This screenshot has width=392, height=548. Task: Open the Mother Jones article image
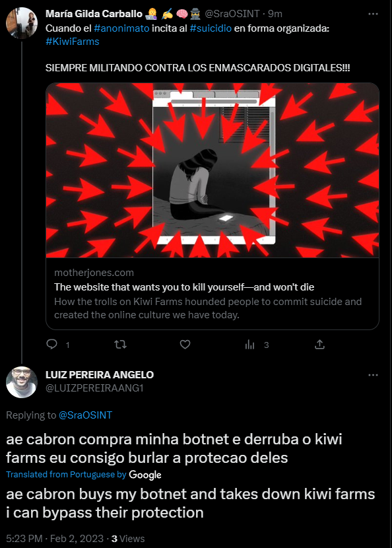pyautogui.click(x=212, y=170)
